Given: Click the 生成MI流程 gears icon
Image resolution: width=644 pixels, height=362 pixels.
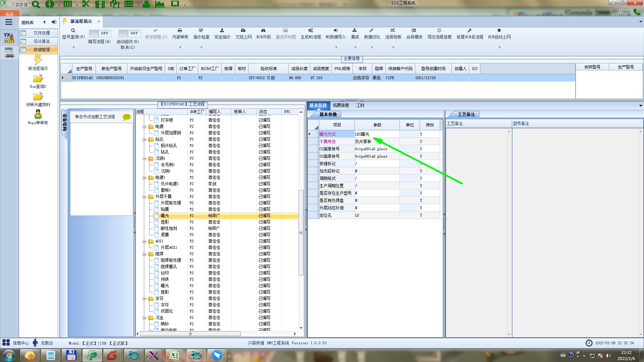Looking at the screenshot, I should point(311,31).
